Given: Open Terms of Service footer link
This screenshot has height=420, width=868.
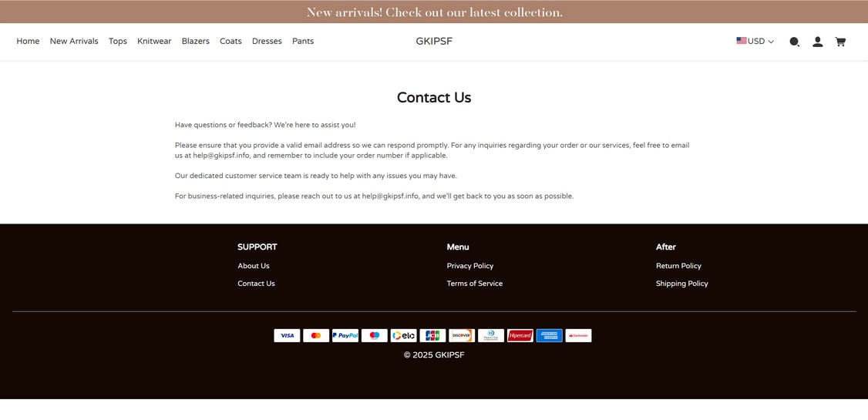Looking at the screenshot, I should pos(474,284).
